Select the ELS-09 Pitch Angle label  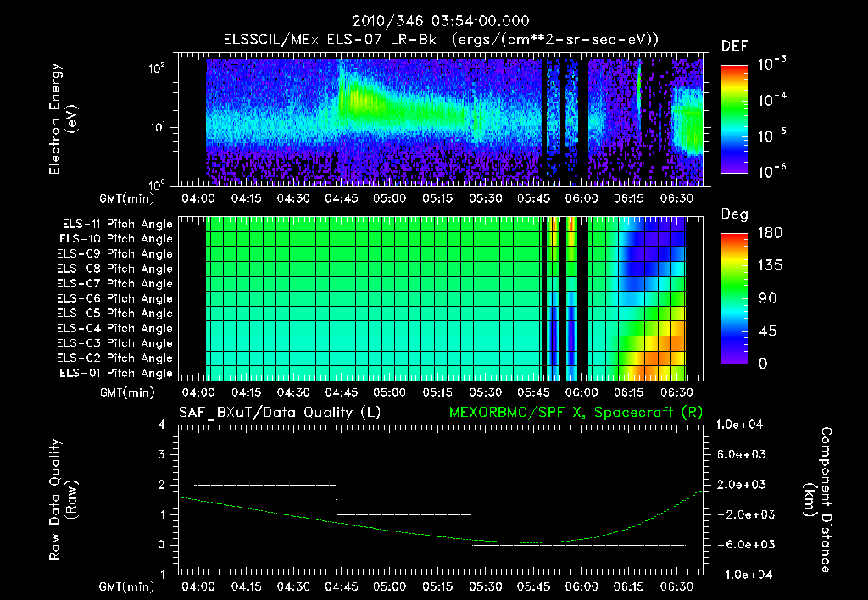115,254
